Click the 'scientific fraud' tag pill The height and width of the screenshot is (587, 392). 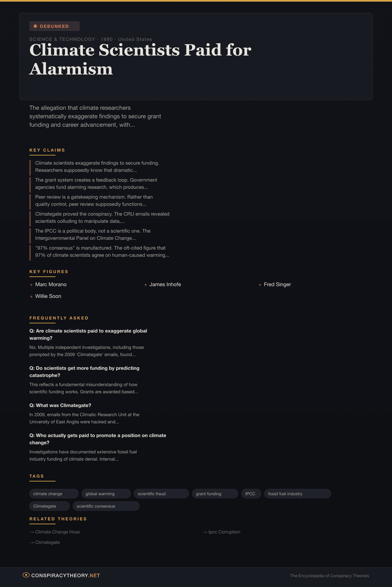161,494
